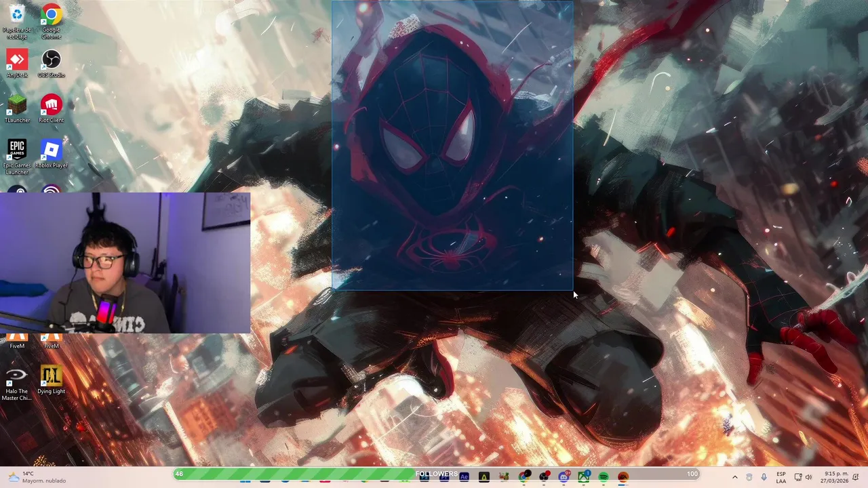Open OBS from the taskbar

pyautogui.click(x=543, y=476)
